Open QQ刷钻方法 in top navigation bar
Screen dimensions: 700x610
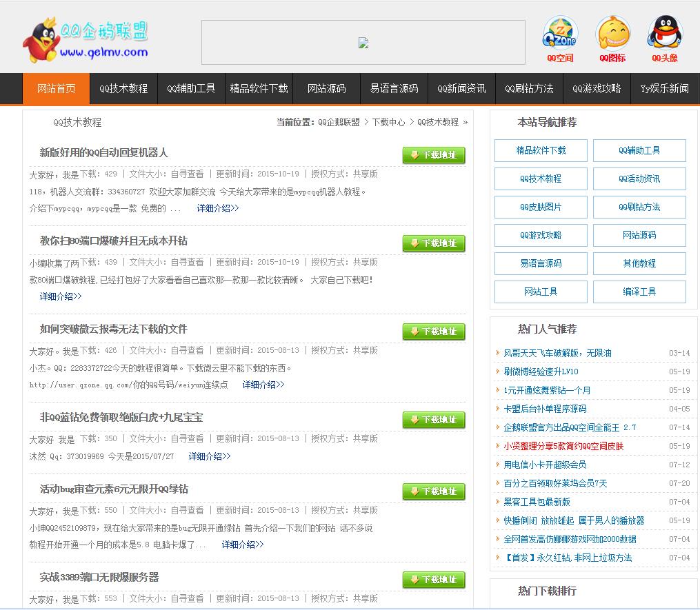click(529, 88)
